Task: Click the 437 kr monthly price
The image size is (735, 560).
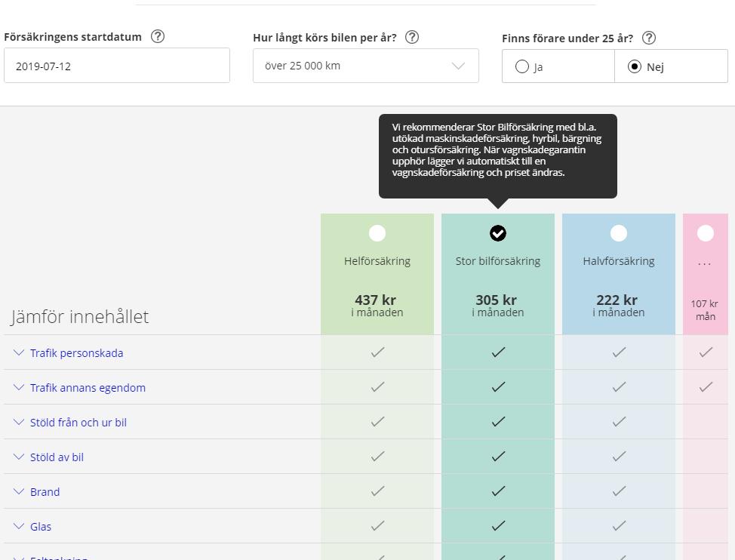Action: pyautogui.click(x=376, y=300)
